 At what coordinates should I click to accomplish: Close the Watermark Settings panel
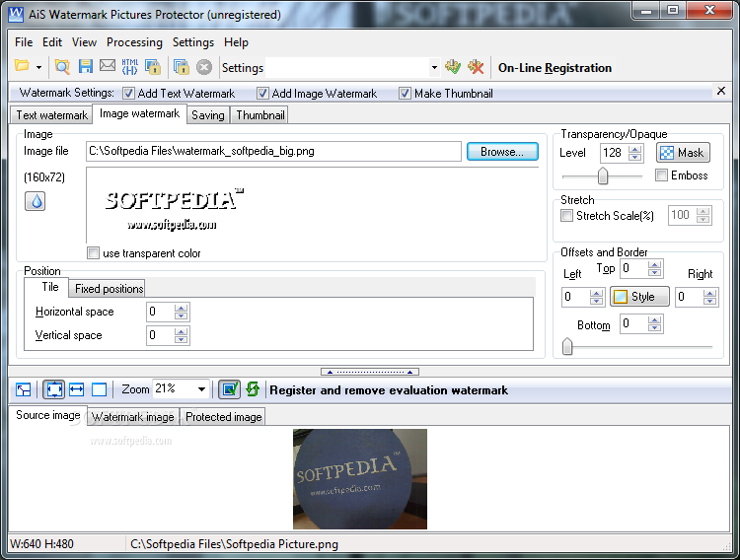tap(721, 91)
